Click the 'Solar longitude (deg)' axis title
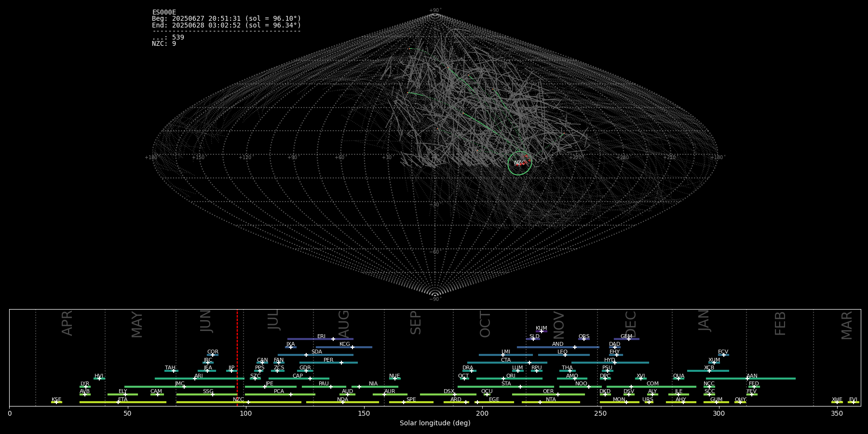Screen dimensions: 868x434 point(435,423)
